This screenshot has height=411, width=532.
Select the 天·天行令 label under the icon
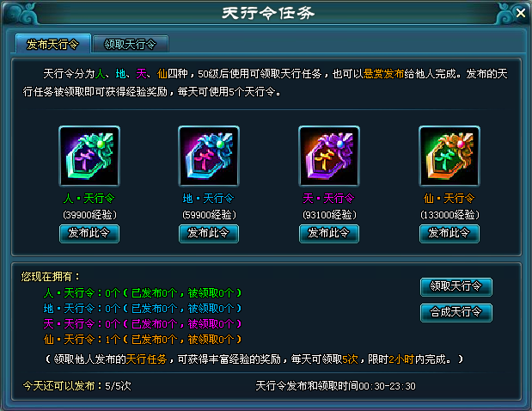[328, 199]
